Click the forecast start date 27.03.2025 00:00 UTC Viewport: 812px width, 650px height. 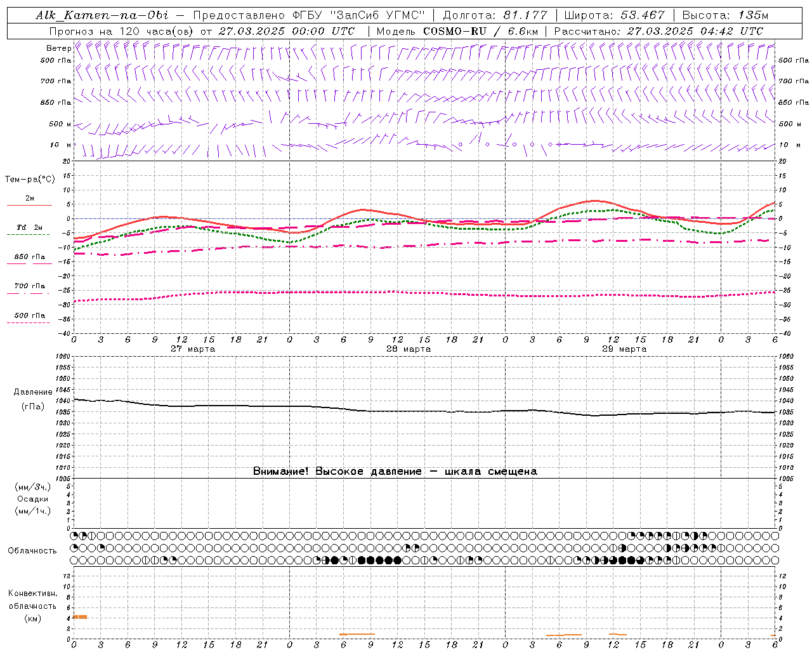[287, 31]
